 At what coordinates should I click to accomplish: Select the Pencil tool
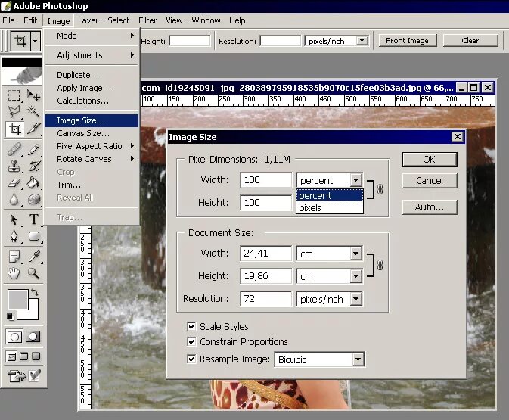click(x=33, y=149)
